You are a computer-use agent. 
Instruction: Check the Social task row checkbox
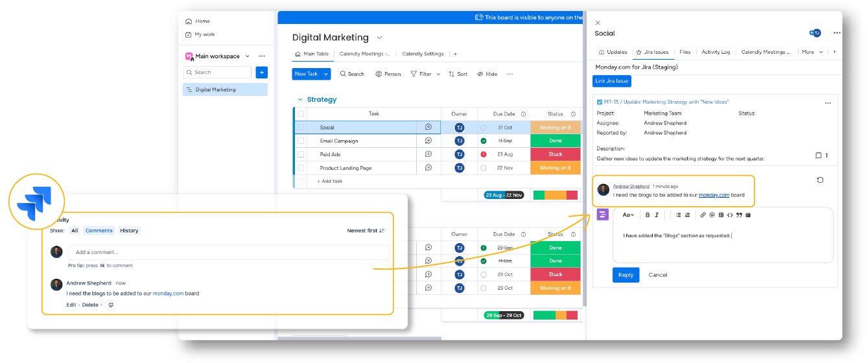click(x=301, y=127)
